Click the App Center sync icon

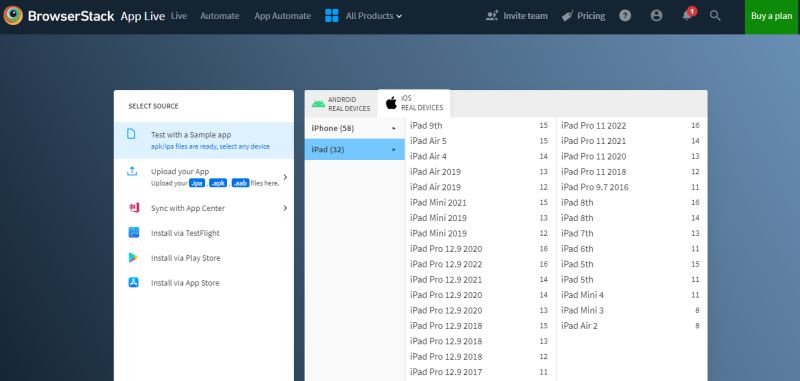click(x=134, y=208)
